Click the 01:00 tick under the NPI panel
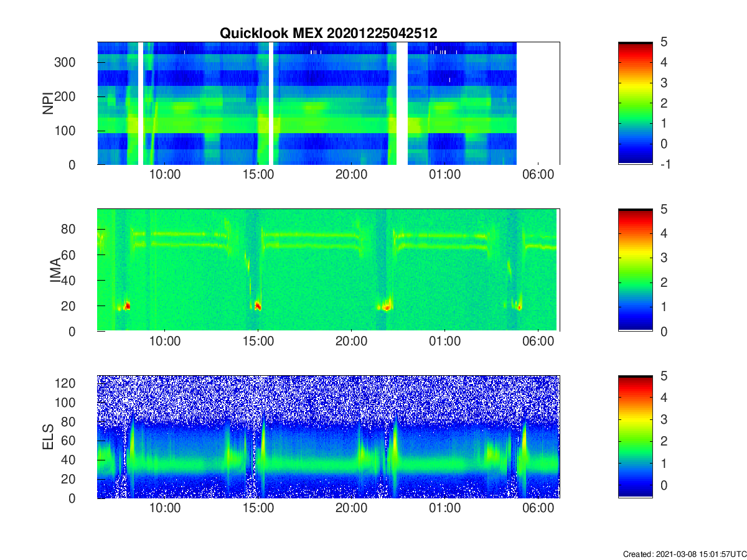The image size is (747, 560). click(445, 175)
